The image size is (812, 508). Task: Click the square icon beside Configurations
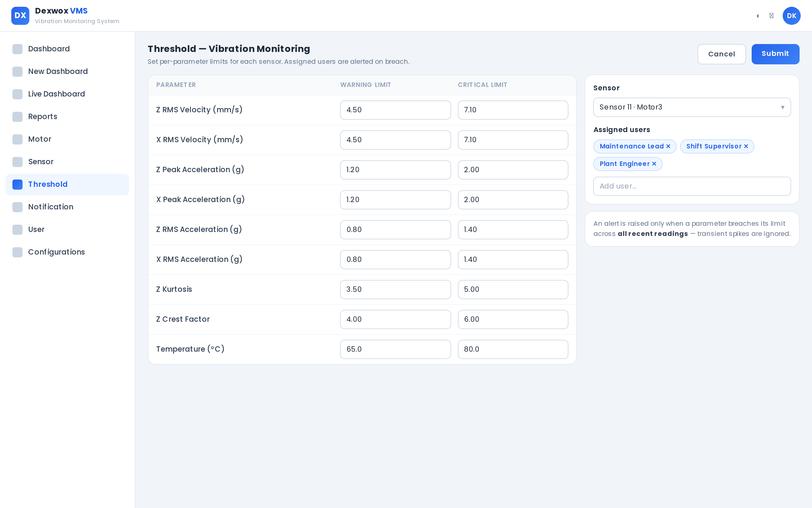(x=17, y=252)
